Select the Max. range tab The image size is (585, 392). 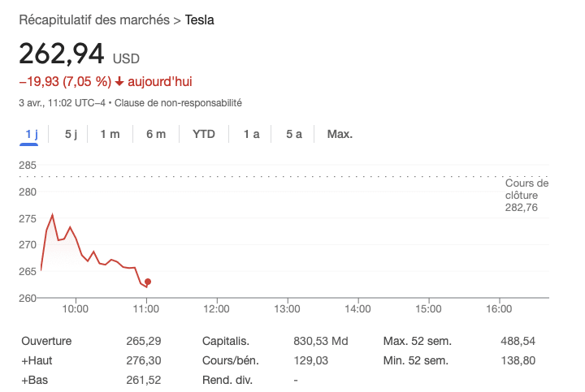(x=340, y=134)
